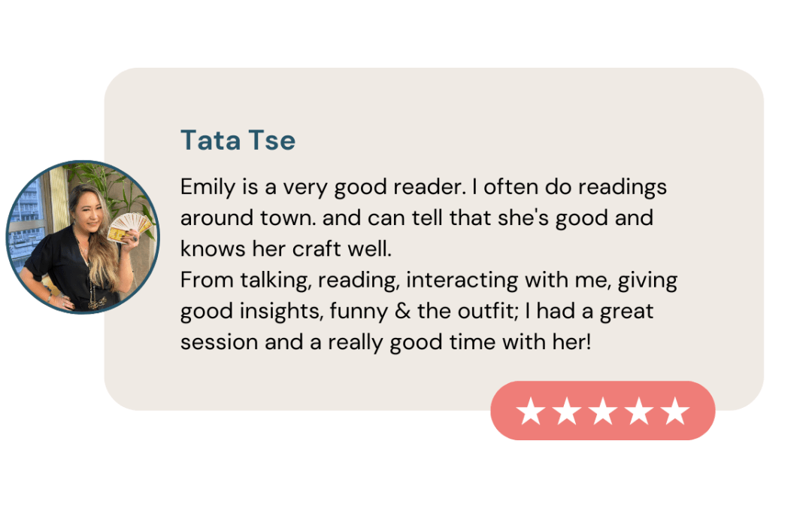Click the first star in the rating
This screenshot has width=812, height=508.
pyautogui.click(x=531, y=412)
